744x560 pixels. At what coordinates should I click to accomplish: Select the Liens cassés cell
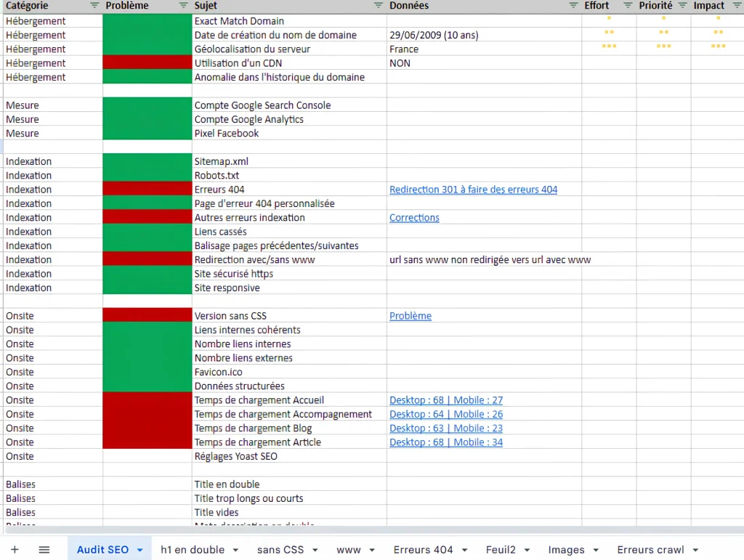pyautogui.click(x=289, y=232)
